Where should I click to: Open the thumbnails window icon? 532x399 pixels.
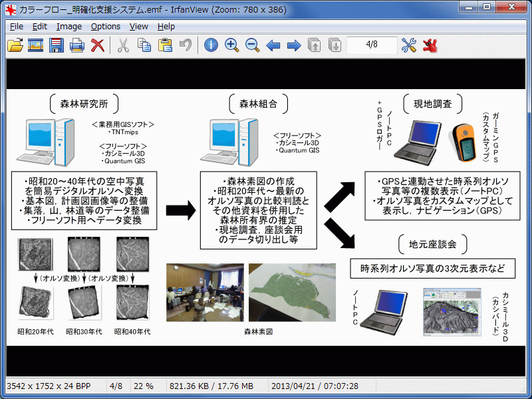[37, 46]
